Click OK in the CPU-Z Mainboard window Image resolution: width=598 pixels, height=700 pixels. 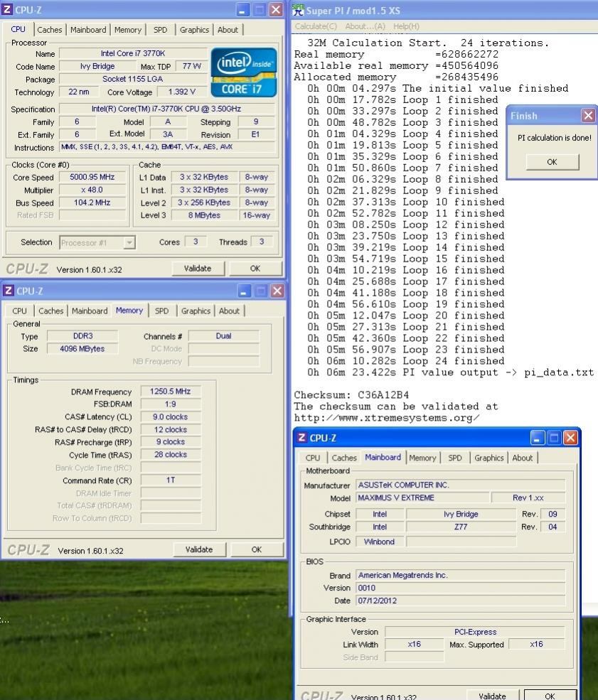pyautogui.click(x=550, y=696)
